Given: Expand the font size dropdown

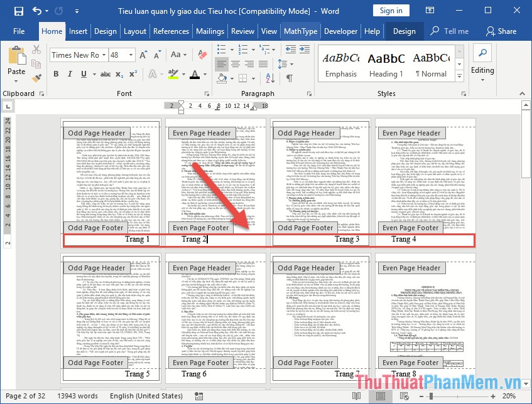Looking at the screenshot, I should click(x=130, y=55).
